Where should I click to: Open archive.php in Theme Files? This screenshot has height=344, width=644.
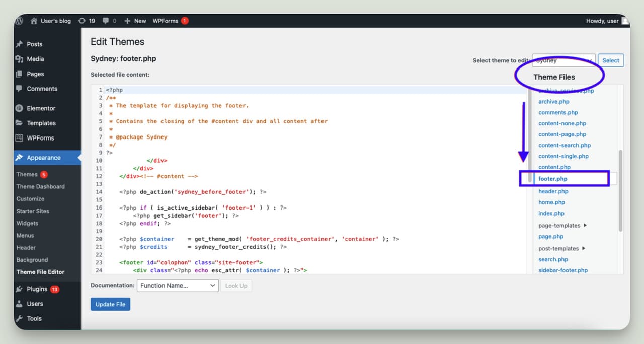pyautogui.click(x=554, y=102)
